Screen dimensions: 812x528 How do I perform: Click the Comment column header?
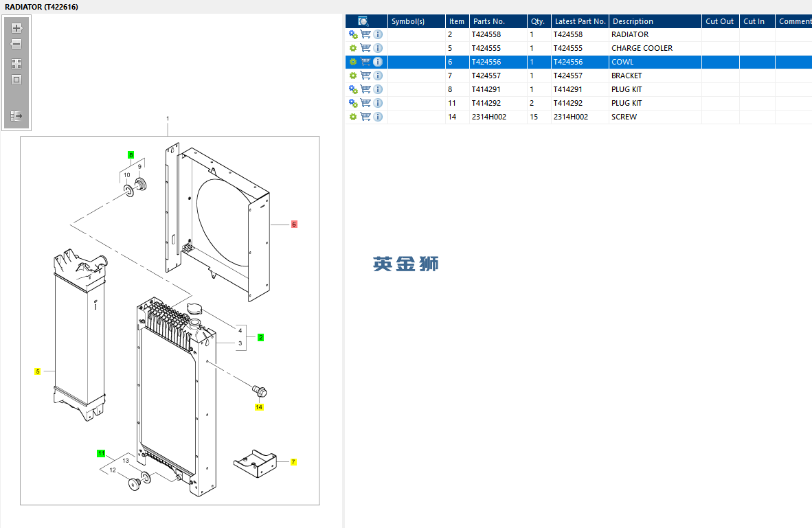(x=794, y=21)
